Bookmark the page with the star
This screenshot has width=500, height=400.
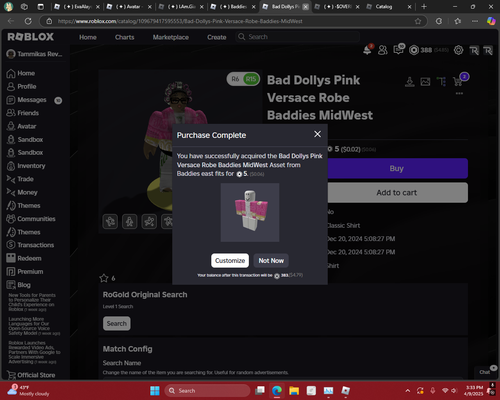pos(418,21)
